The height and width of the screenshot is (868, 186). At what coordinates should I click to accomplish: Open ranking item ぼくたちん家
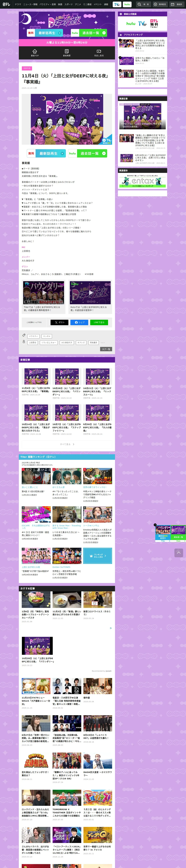point(67,483)
